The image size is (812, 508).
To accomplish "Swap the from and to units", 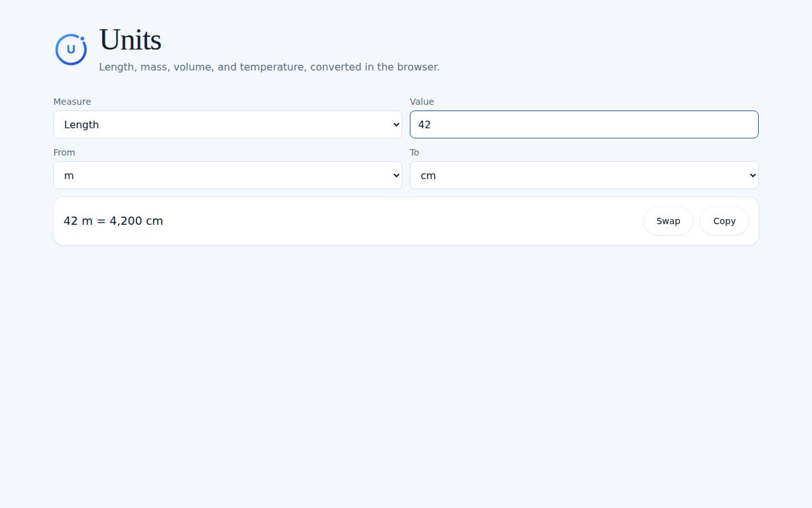I will point(668,221).
